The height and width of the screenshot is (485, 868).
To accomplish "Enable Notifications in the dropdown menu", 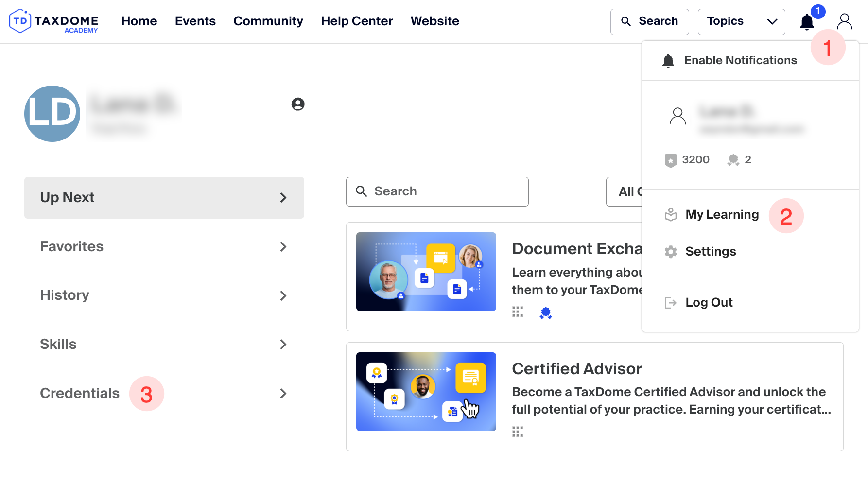I will tap(740, 60).
